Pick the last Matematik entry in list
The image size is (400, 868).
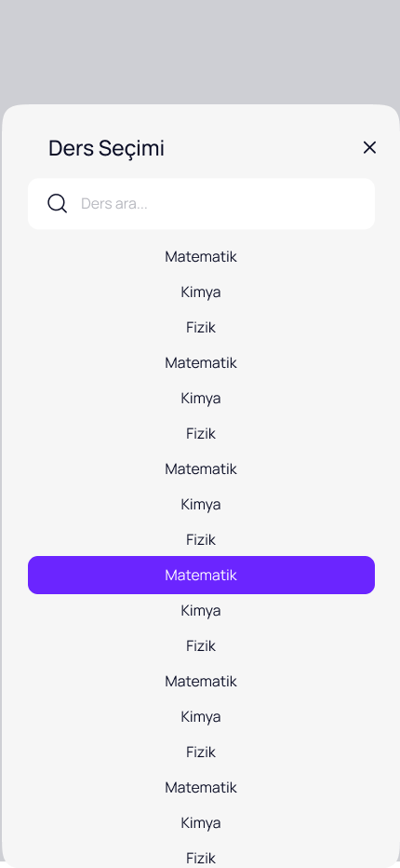point(201,788)
